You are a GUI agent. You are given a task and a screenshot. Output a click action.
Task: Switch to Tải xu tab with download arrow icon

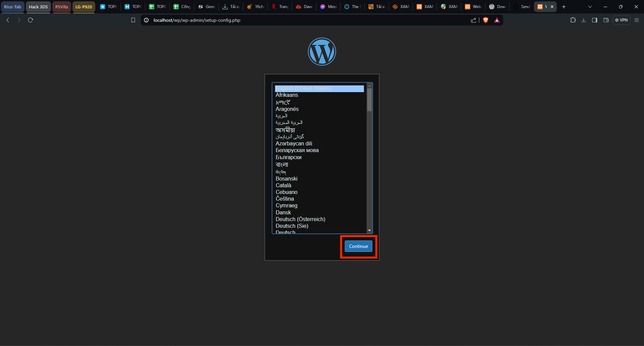coord(231,7)
